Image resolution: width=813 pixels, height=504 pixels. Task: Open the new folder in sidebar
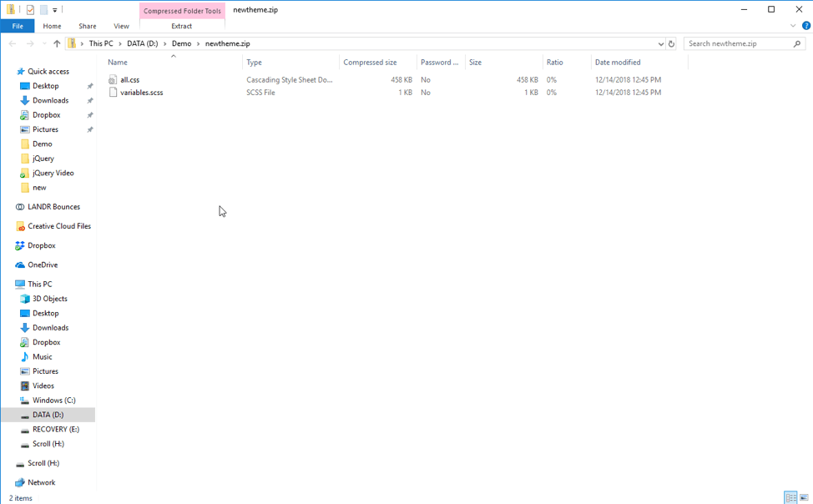coord(39,188)
